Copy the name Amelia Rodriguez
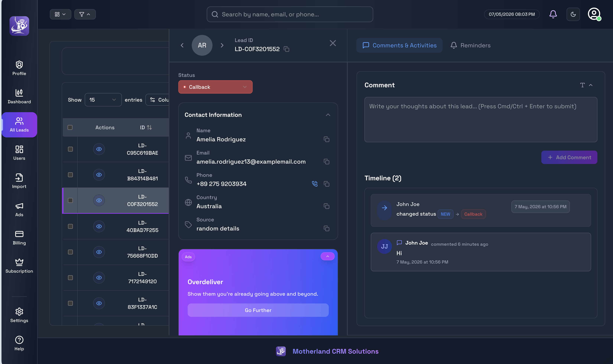 click(326, 139)
